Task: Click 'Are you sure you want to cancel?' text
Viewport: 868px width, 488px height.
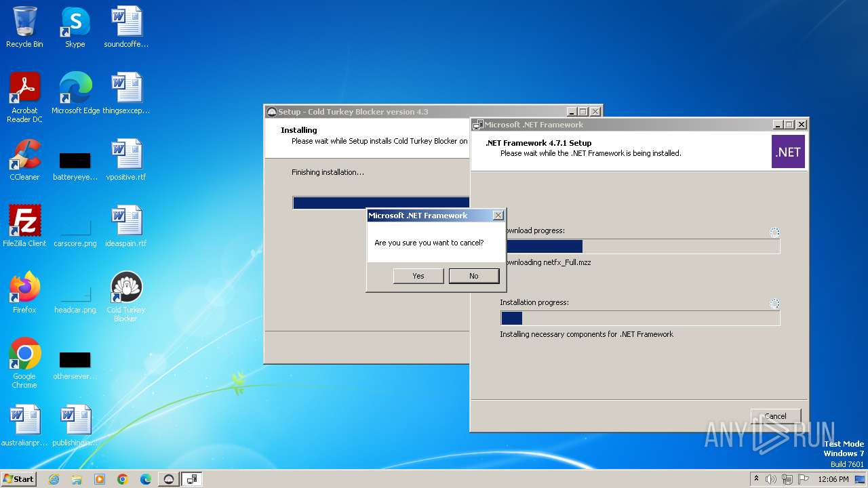Action: pyautogui.click(x=429, y=243)
